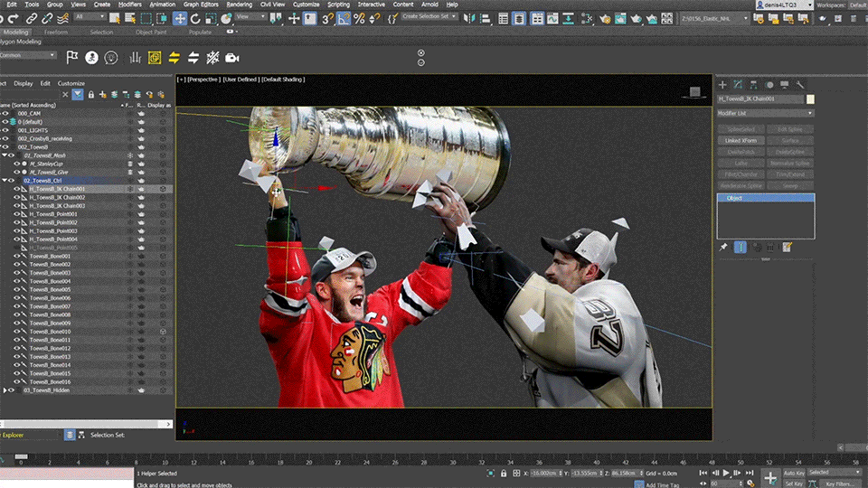Image resolution: width=868 pixels, height=488 pixels.
Task: Switch to the Freeform ribbon tab
Action: [56, 33]
